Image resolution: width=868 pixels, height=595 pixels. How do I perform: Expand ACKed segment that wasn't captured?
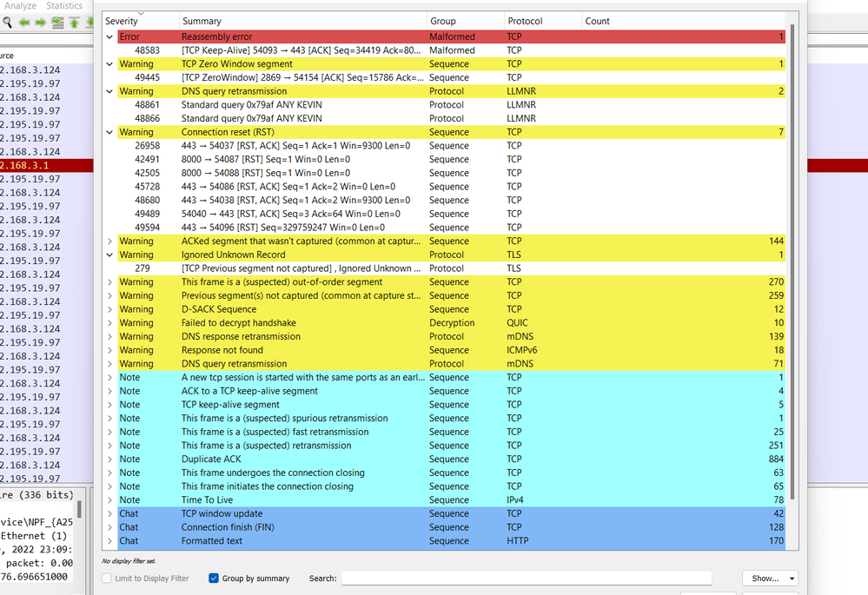(x=109, y=241)
